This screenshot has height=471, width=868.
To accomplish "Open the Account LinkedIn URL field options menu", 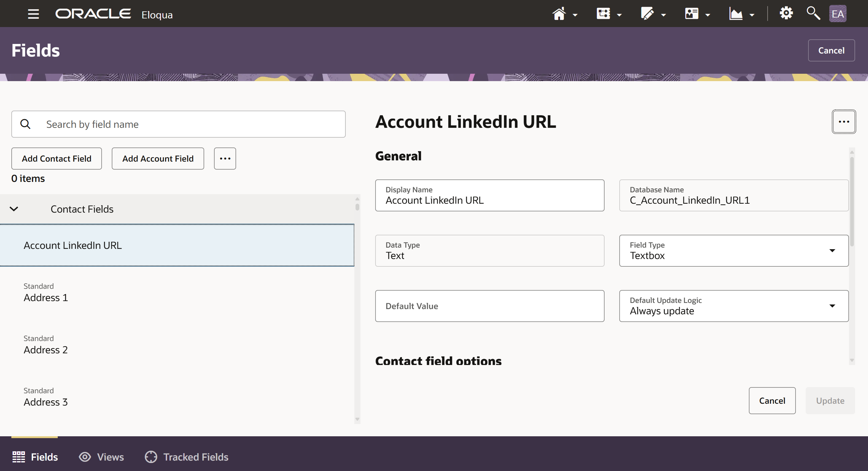I will [844, 122].
